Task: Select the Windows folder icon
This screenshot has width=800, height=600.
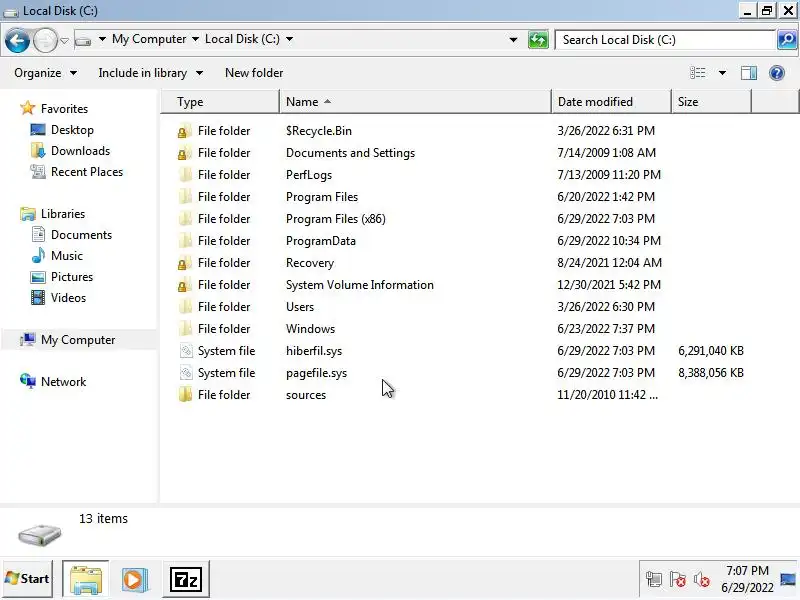Action: click(x=185, y=329)
